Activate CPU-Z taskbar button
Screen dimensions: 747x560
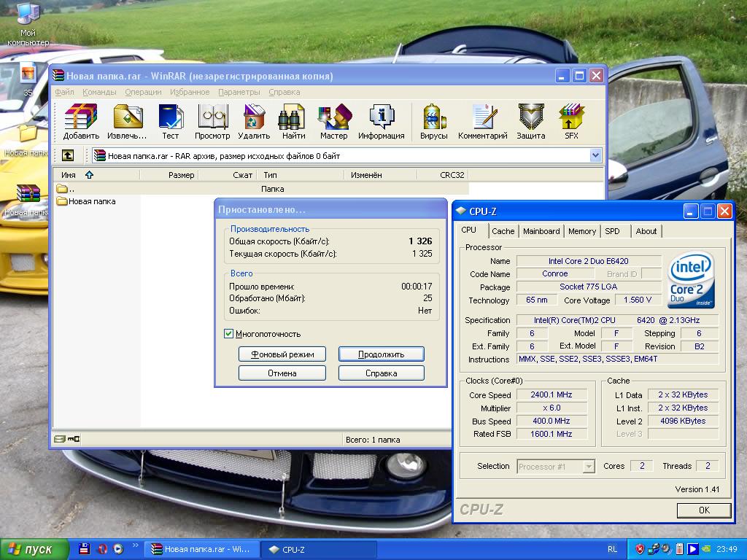point(320,549)
